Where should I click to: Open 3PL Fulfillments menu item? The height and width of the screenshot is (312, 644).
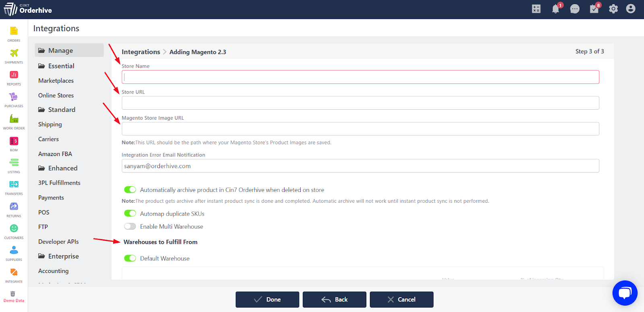pos(59,183)
